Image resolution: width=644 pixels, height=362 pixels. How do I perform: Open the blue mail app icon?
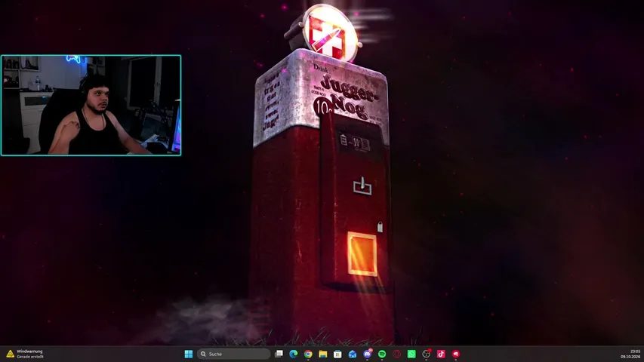353,354
